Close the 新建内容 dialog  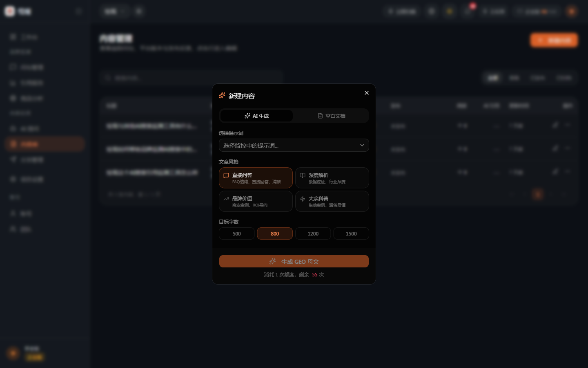pyautogui.click(x=367, y=93)
